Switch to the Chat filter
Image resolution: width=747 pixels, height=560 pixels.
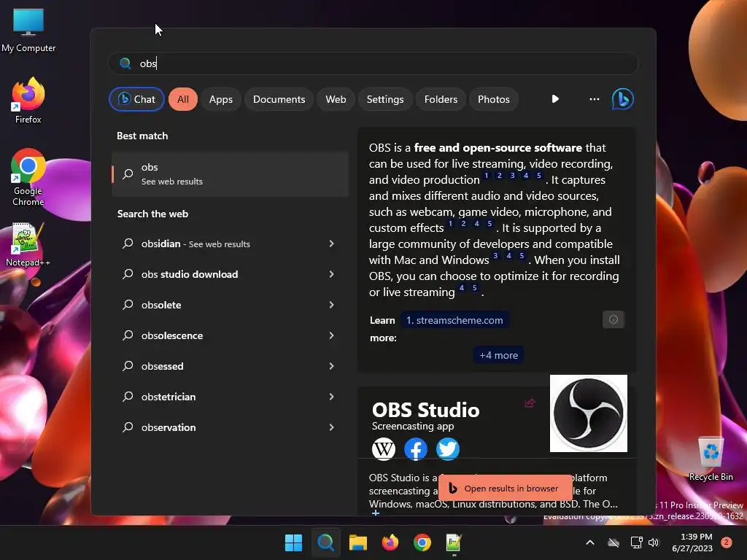[x=136, y=99]
